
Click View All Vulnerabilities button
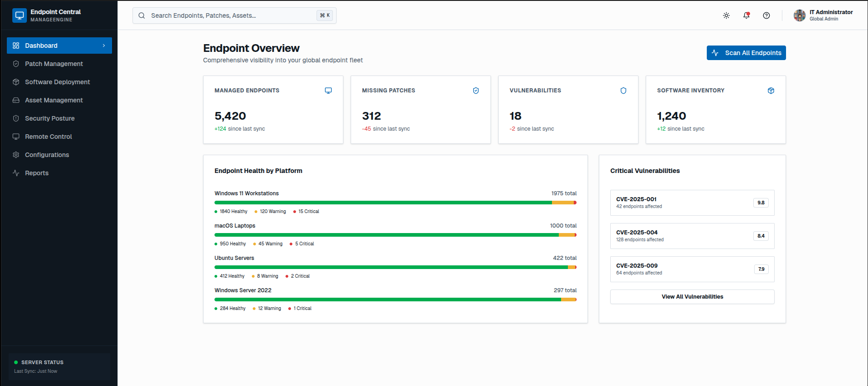[692, 297]
